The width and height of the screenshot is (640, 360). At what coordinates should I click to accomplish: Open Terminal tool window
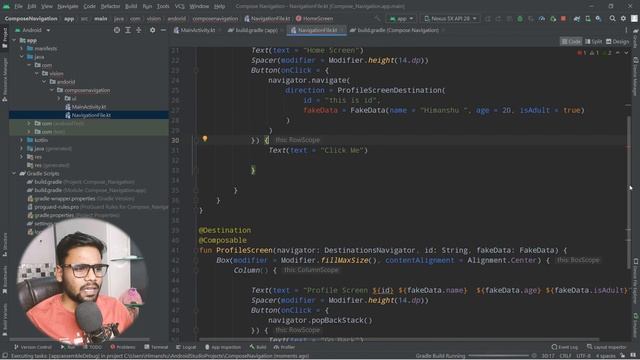pos(156,347)
